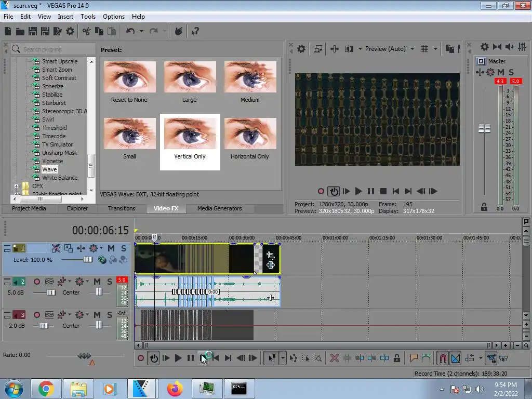Stop playback in preview window transport

[383, 191]
